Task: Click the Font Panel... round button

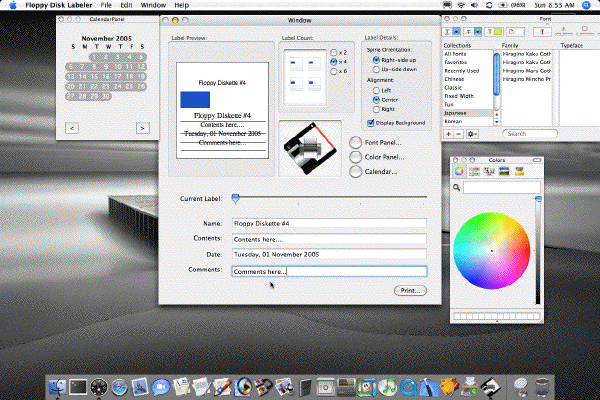Action: pos(355,142)
